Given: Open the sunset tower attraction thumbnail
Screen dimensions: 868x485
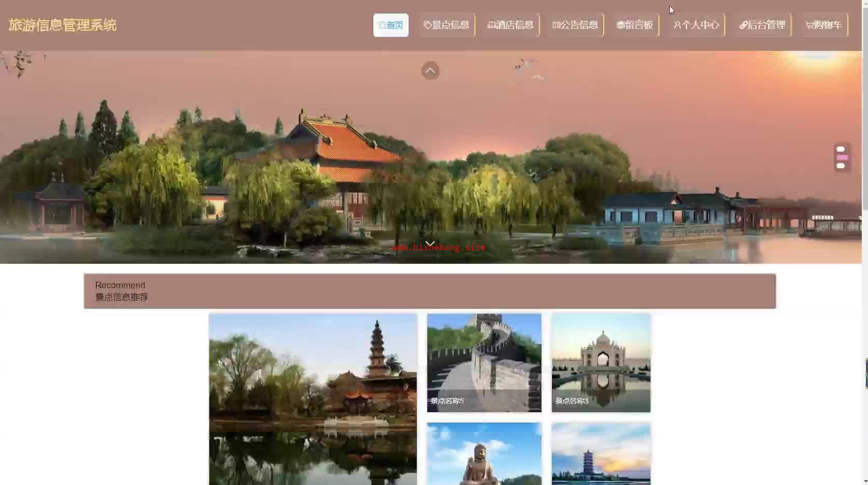Looking at the screenshot, I should coord(601,454).
